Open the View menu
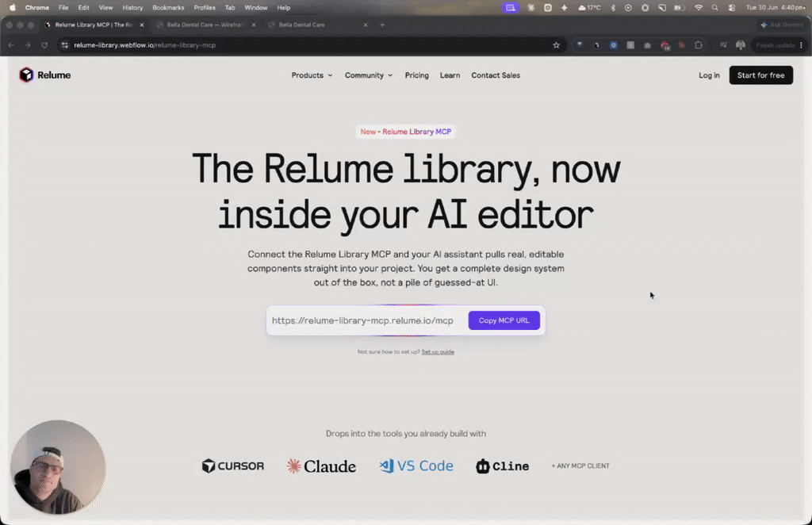This screenshot has height=525, width=812. pyautogui.click(x=105, y=8)
